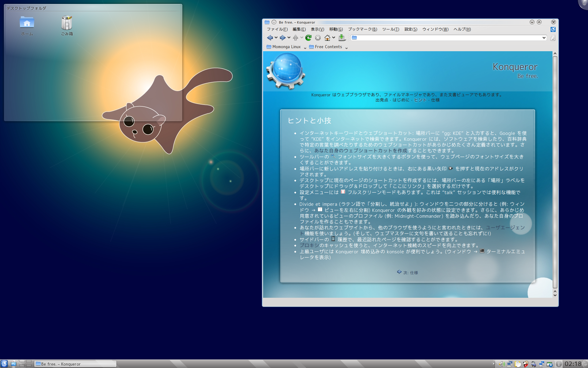Open the ヘルプ(H) menu
Image resolution: width=588 pixels, height=368 pixels.
(x=462, y=29)
